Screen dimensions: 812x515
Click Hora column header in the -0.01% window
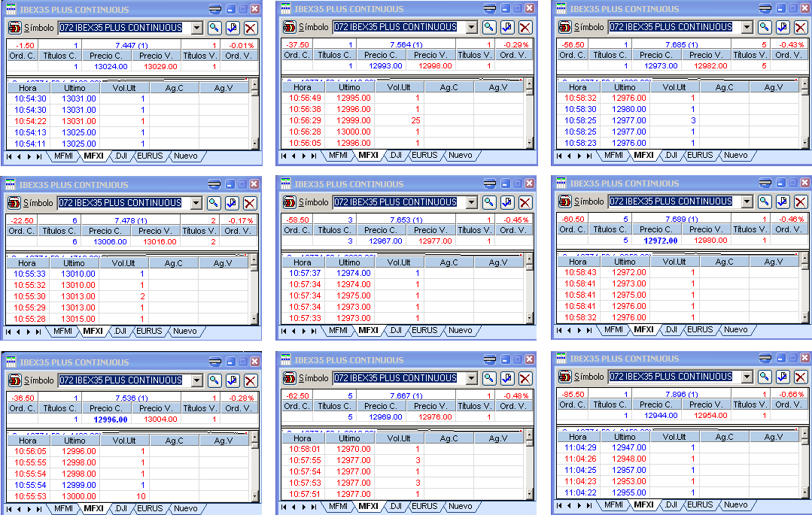click(x=27, y=88)
